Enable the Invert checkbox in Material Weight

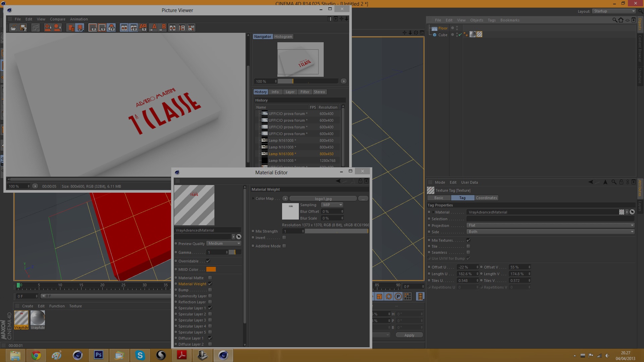pyautogui.click(x=284, y=238)
